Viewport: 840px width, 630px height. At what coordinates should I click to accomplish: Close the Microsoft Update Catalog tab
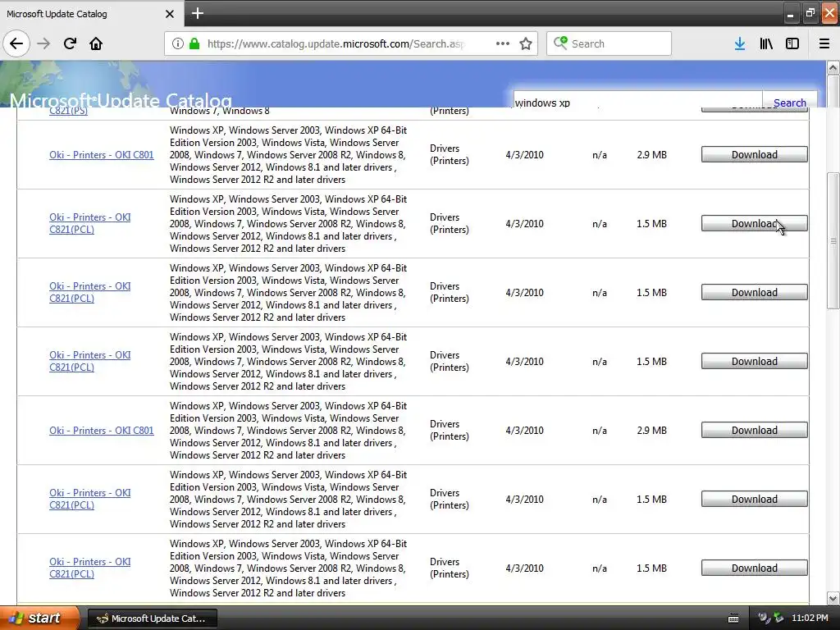pos(170,14)
